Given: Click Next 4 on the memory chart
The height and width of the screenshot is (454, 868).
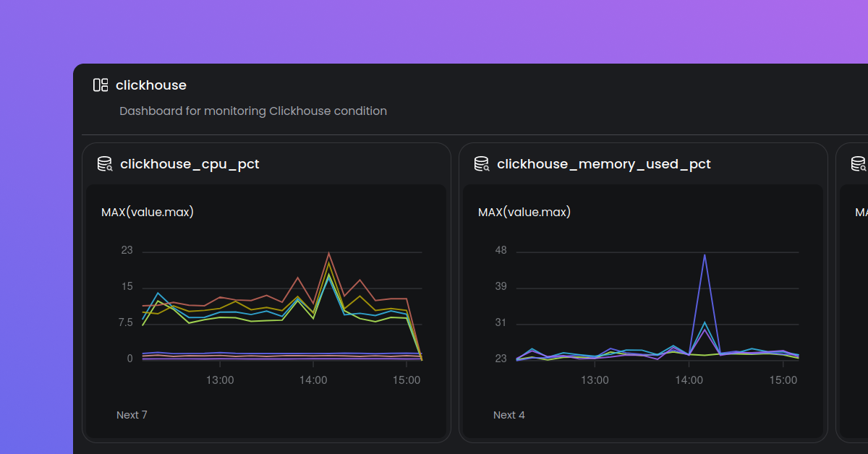Looking at the screenshot, I should [x=509, y=414].
